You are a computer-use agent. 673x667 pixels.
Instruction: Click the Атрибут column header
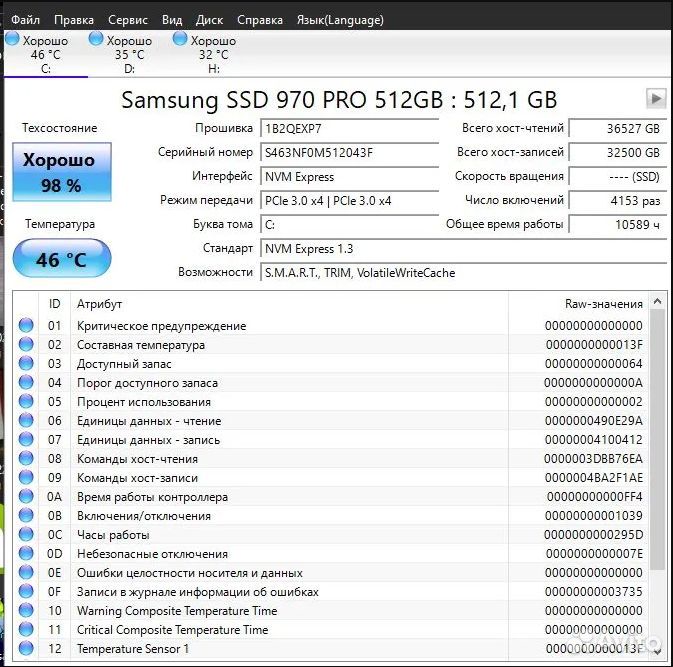tap(289, 304)
